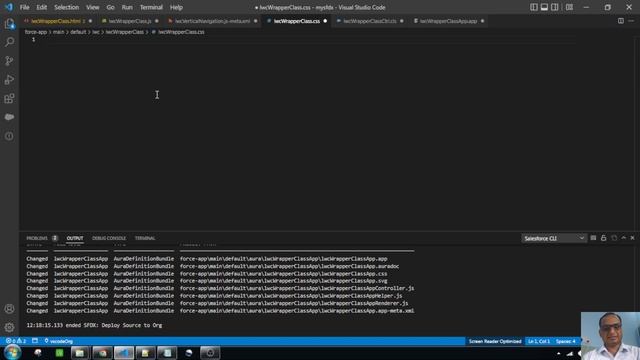Click Screen Reader Optimized status item
640x360 pixels.
495,341
